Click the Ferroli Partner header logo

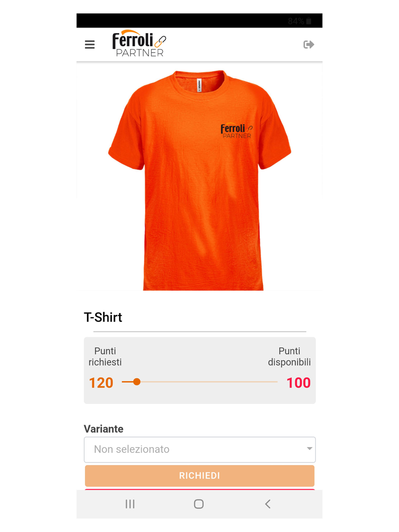click(x=139, y=44)
